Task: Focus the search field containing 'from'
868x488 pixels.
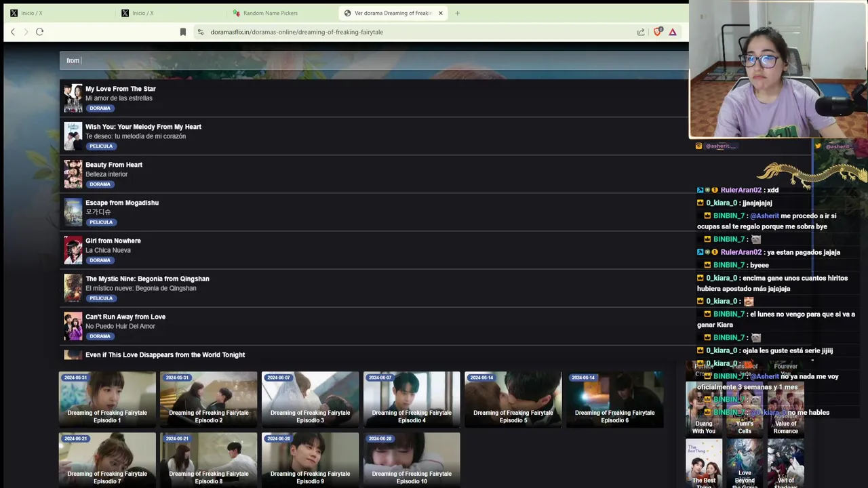Action: coord(374,60)
